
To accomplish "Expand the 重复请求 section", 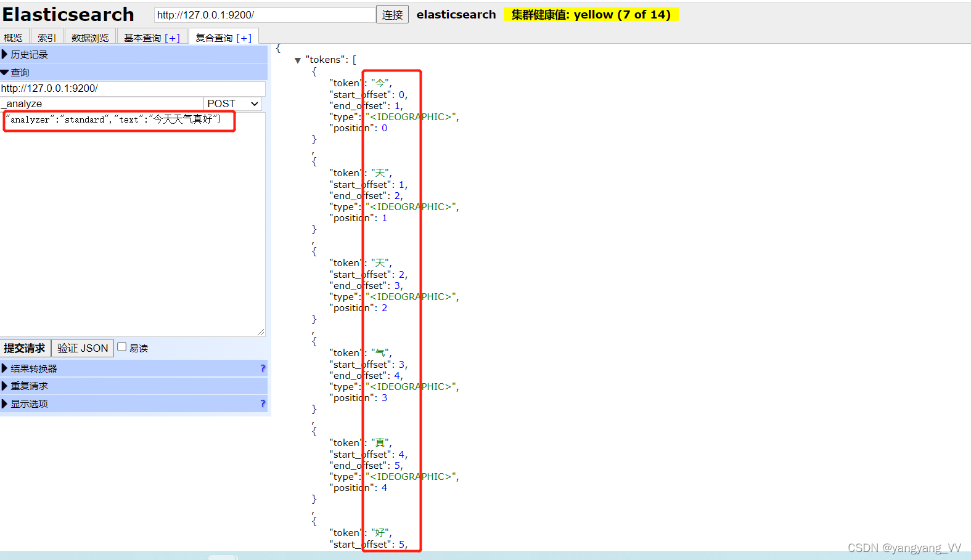I will click(134, 386).
